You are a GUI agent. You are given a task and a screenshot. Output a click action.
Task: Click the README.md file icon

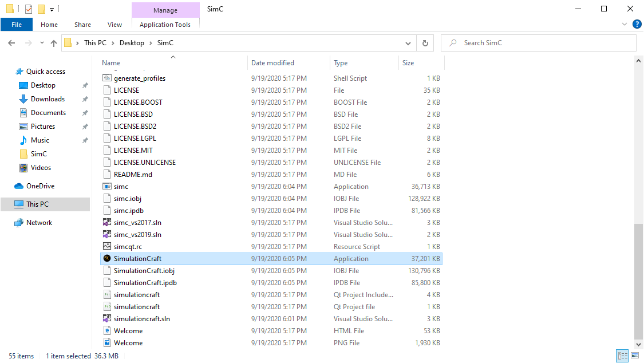[107, 175]
